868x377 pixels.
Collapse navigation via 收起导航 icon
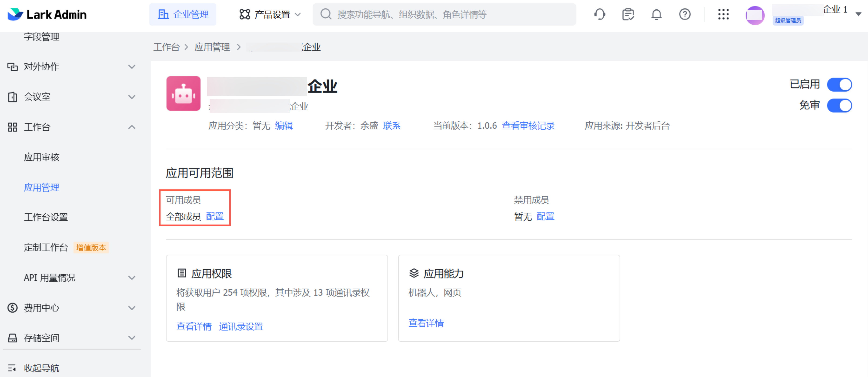pos(12,368)
